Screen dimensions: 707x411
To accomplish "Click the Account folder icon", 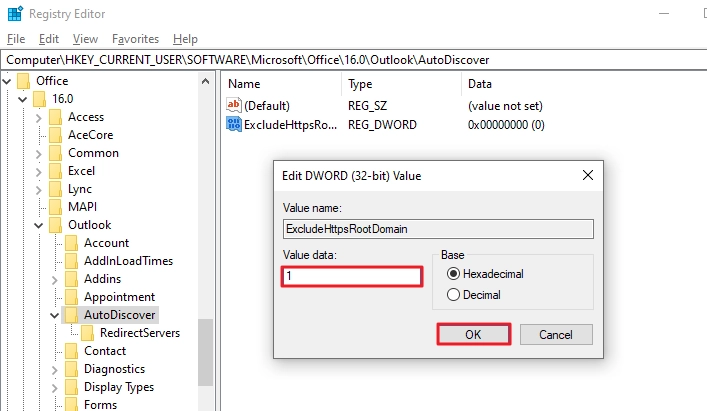I will pyautogui.click(x=72, y=243).
